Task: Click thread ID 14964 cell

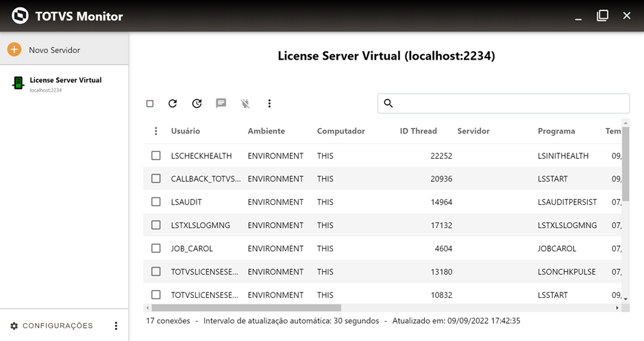Action: (441, 202)
